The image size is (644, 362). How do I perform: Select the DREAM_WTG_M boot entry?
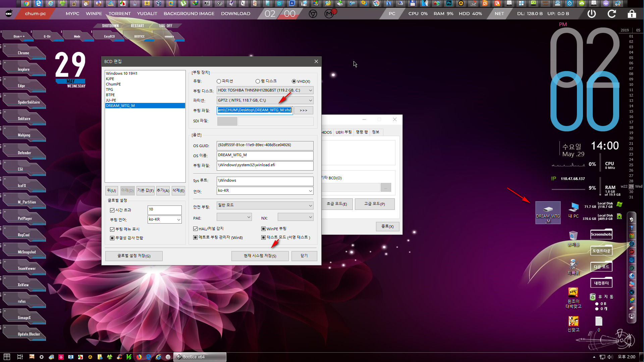point(145,106)
